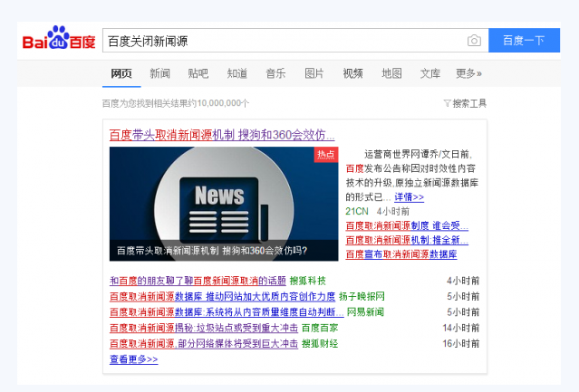
Task: Go to the 贴吧 tab
Action: coord(198,73)
